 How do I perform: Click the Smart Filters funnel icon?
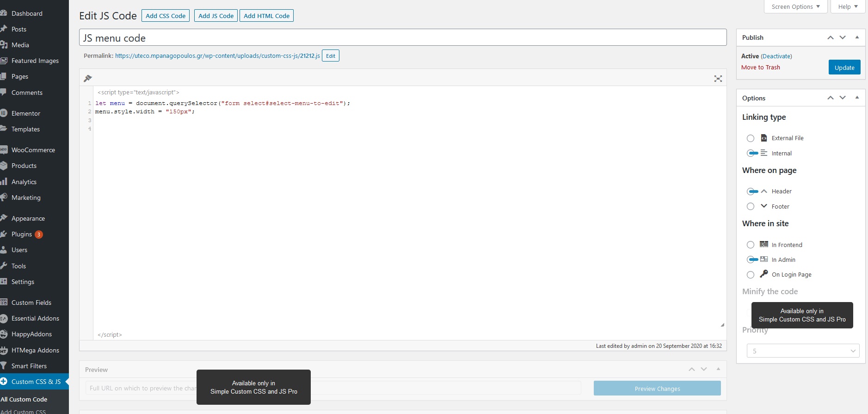4,366
